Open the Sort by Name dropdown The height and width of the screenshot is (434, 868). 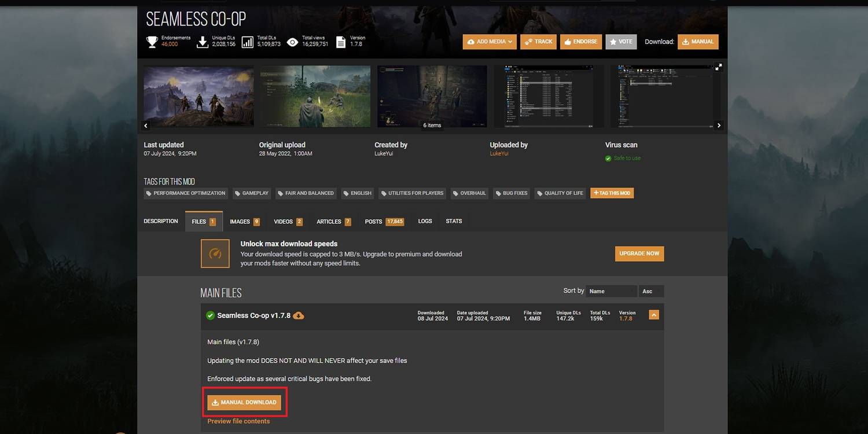click(611, 291)
